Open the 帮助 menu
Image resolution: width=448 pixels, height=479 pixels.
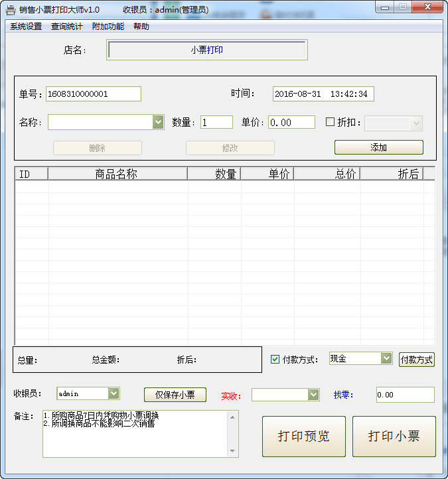pyautogui.click(x=141, y=27)
